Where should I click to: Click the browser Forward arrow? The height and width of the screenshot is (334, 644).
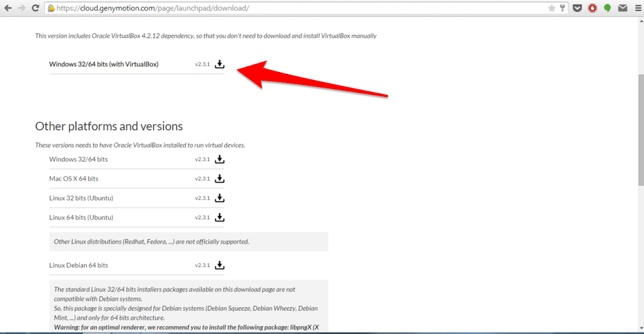coord(21,8)
